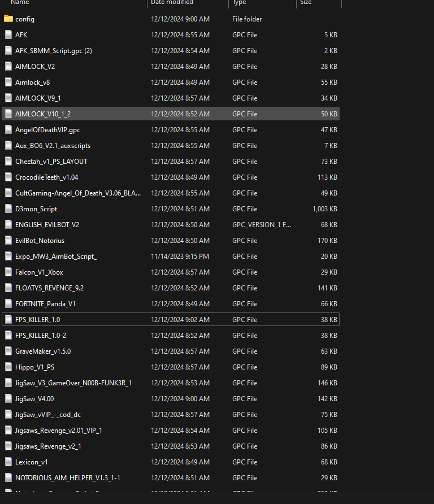Click the Cheetah_v1_PS_LAYOUT file icon
Viewport: 434px width, 504px height.
coord(8,162)
